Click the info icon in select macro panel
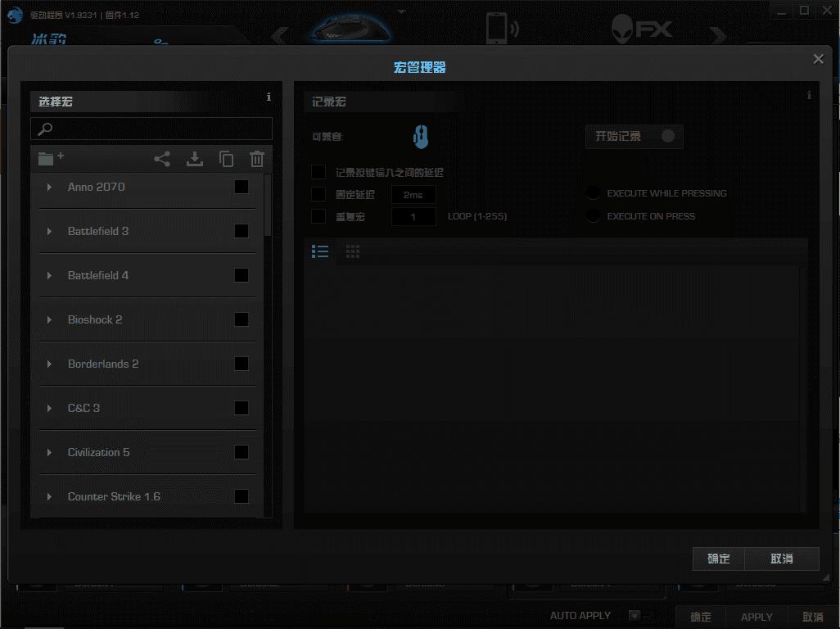Image resolution: width=840 pixels, height=629 pixels. point(269,97)
